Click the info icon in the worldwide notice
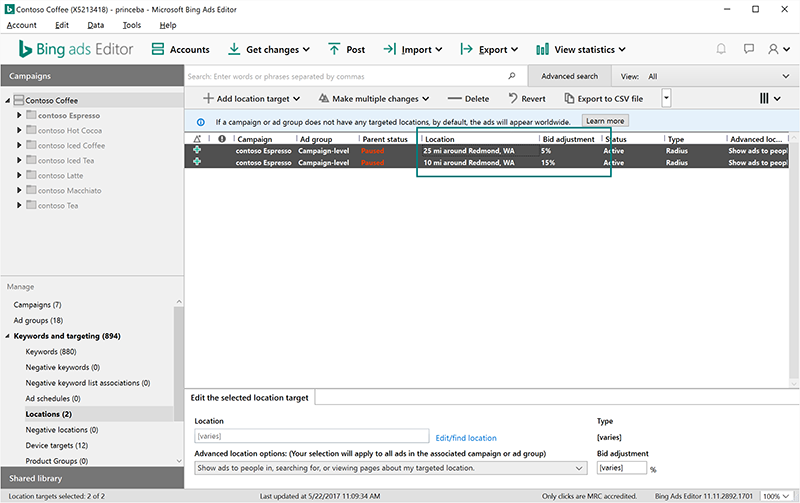This screenshot has height=503, width=800. (x=201, y=122)
